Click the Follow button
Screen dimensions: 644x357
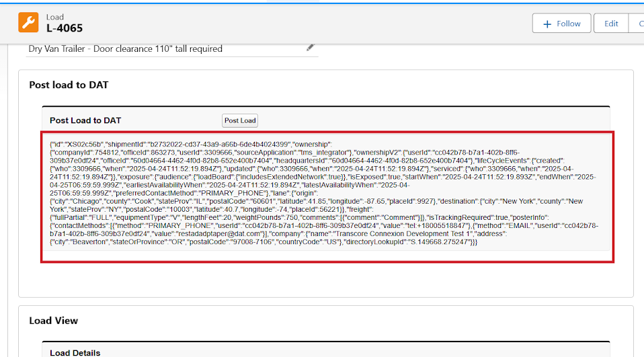[x=561, y=24]
